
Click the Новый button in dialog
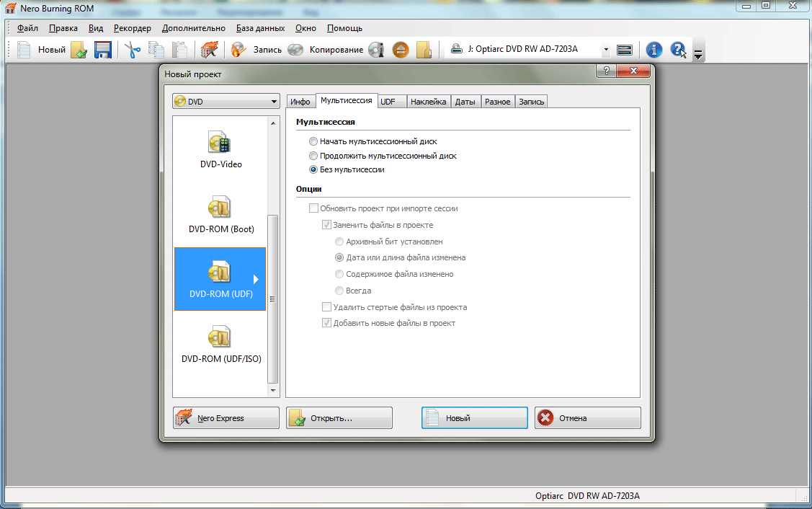pos(474,417)
